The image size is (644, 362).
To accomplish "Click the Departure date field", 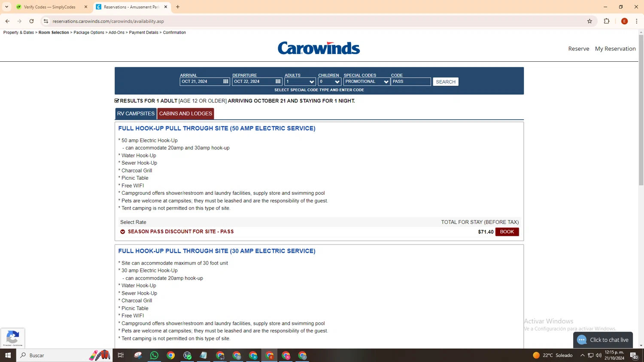I will [x=257, y=81].
